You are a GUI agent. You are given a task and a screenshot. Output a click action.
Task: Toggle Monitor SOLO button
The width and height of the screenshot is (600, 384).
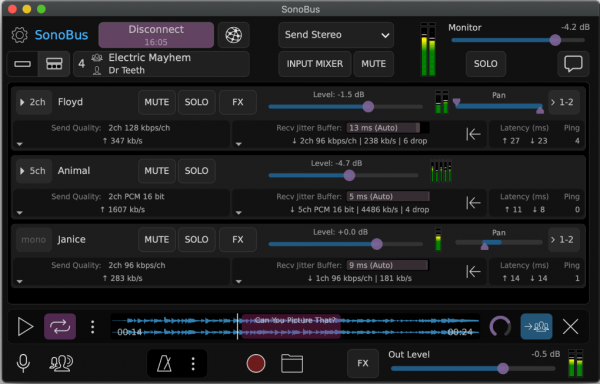(x=486, y=64)
